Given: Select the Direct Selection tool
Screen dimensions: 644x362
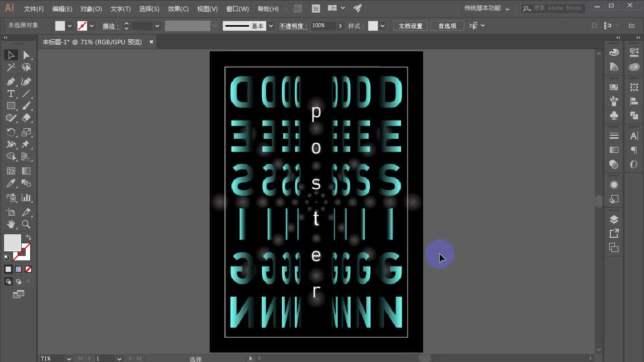Looking at the screenshot, I should tap(26, 55).
